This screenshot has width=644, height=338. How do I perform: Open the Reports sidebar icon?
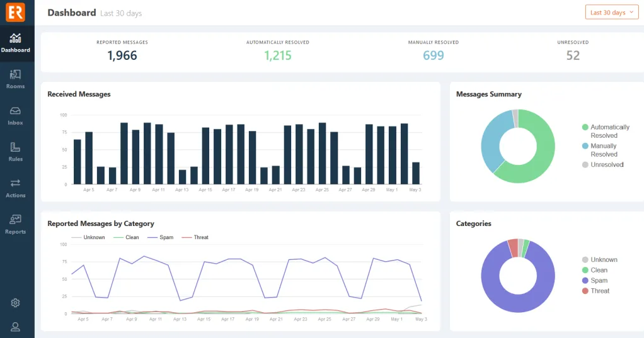point(16,224)
